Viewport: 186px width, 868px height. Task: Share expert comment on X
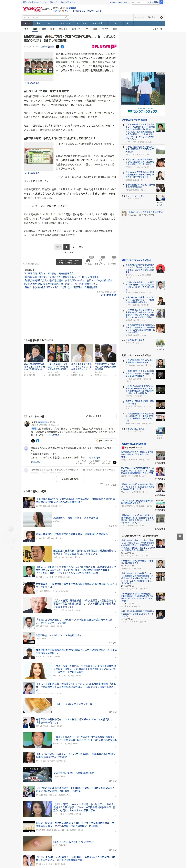[33, 441]
